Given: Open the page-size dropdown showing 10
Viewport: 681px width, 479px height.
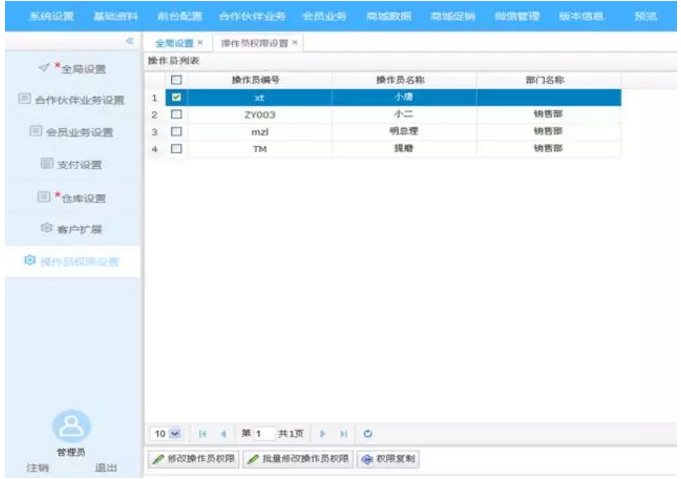Looking at the screenshot, I should click(175, 434).
